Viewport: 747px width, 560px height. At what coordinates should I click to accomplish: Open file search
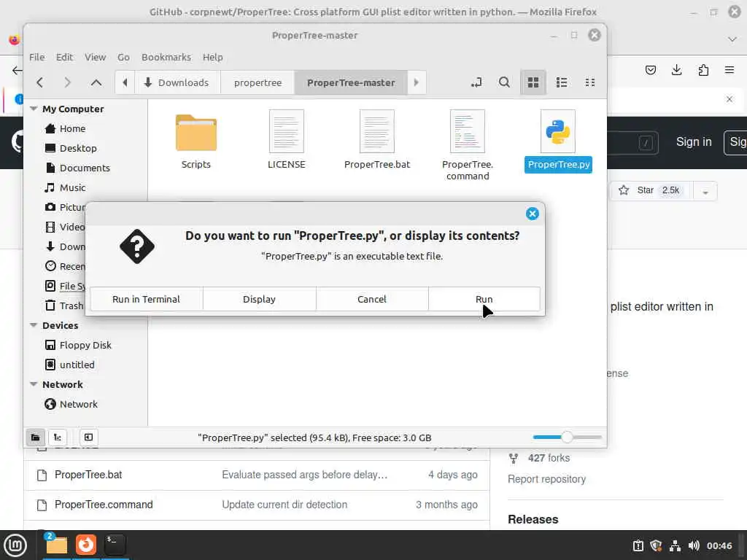pyautogui.click(x=504, y=82)
